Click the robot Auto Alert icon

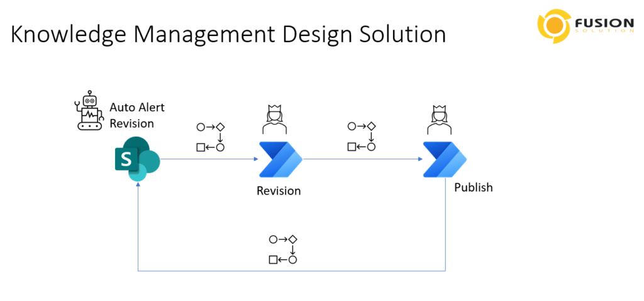(89, 112)
